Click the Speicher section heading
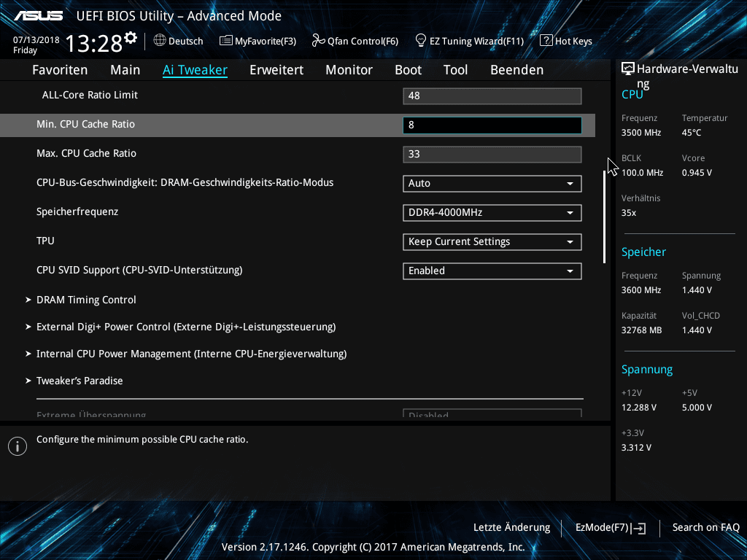The height and width of the screenshot is (560, 747). point(643,252)
